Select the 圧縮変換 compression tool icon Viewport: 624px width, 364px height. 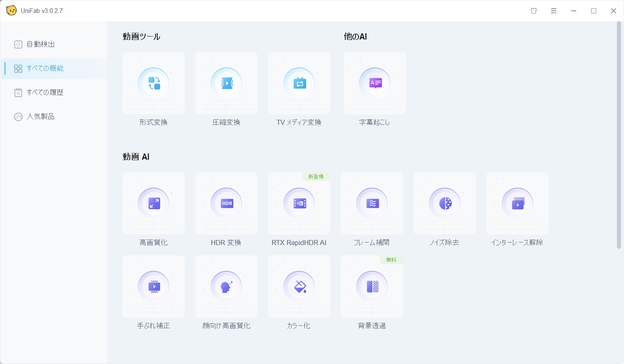pyautogui.click(x=226, y=84)
